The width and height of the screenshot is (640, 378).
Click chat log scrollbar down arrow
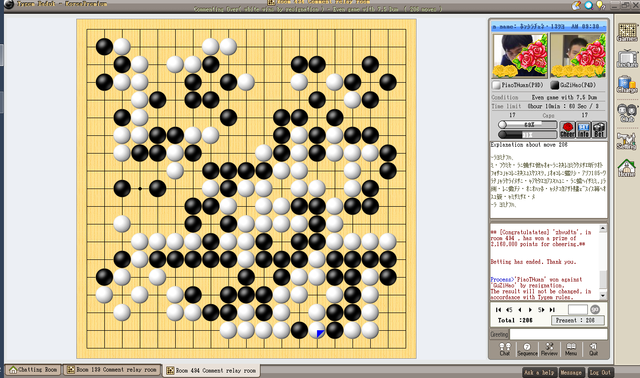click(x=603, y=295)
